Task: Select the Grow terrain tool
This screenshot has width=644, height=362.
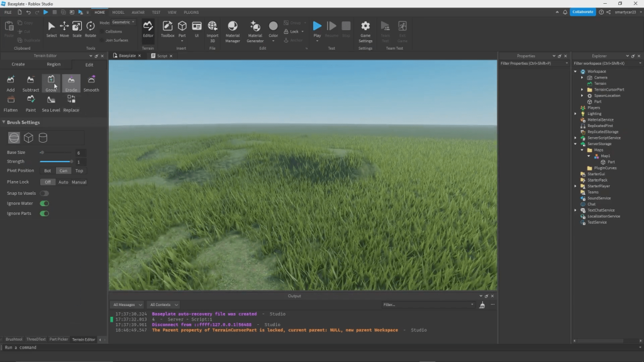Action: (50, 84)
